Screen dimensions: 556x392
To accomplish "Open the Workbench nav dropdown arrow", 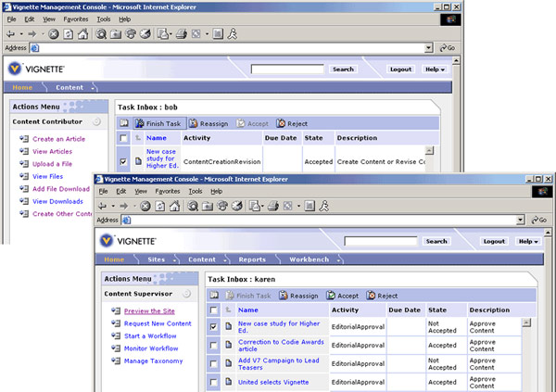I will pos(339,260).
